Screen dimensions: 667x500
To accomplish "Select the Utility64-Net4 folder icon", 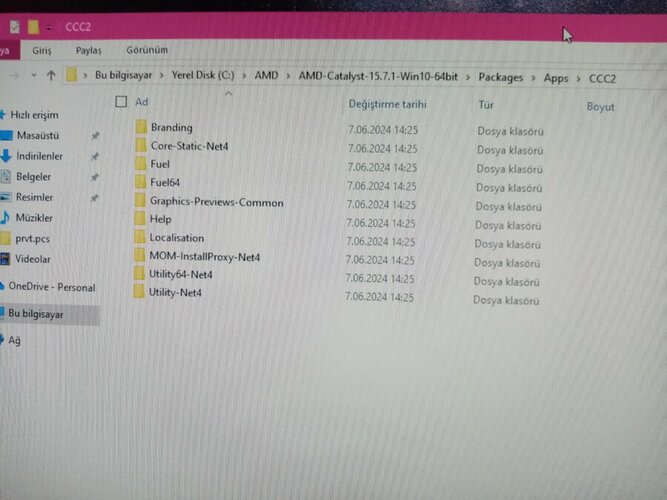I will 139,274.
